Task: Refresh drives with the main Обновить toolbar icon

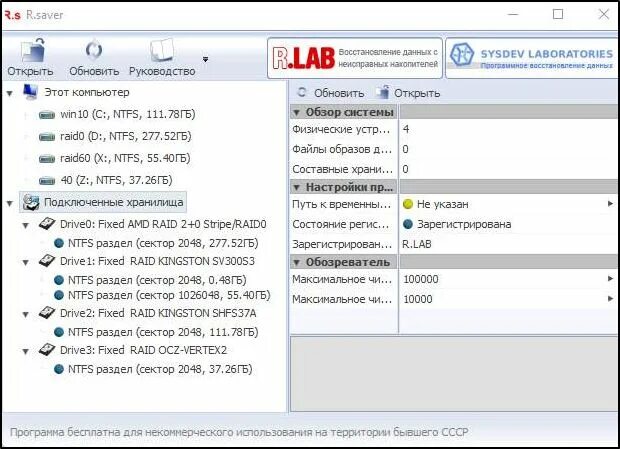Action: click(94, 51)
